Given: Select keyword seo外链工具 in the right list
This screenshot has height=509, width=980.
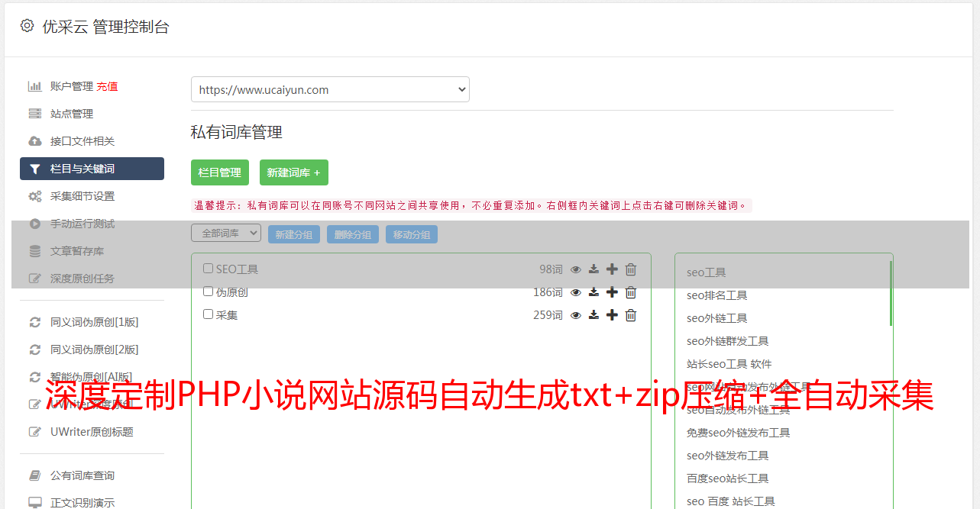Looking at the screenshot, I should [717, 318].
